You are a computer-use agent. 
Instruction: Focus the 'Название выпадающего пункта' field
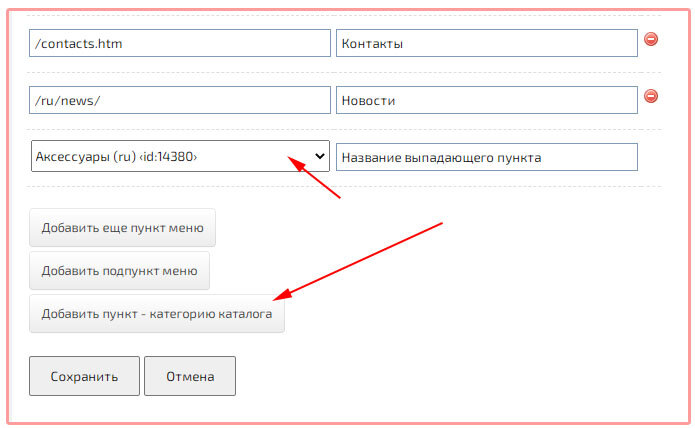pyautogui.click(x=486, y=157)
